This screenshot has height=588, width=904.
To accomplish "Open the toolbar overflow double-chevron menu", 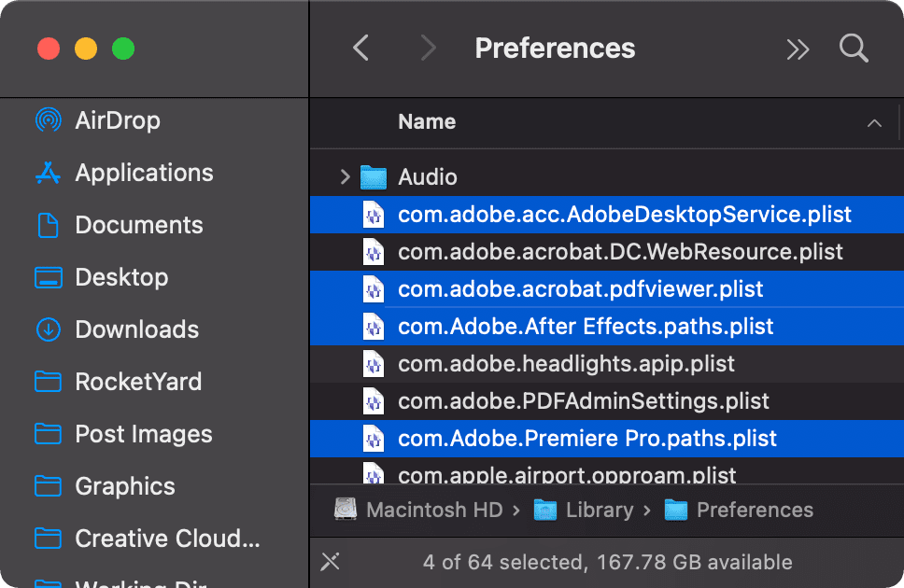I will (x=798, y=49).
